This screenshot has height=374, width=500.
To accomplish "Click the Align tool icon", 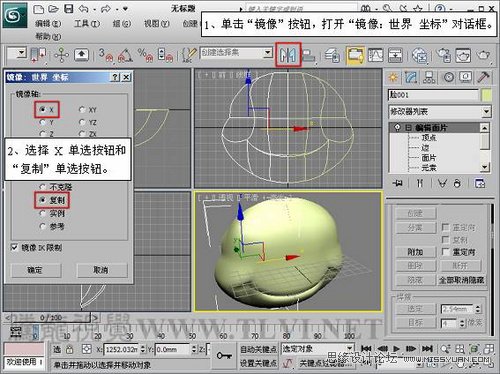I will (308, 55).
